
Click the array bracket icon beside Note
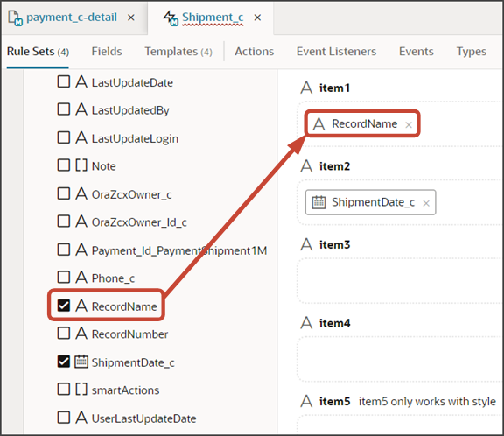click(x=81, y=165)
